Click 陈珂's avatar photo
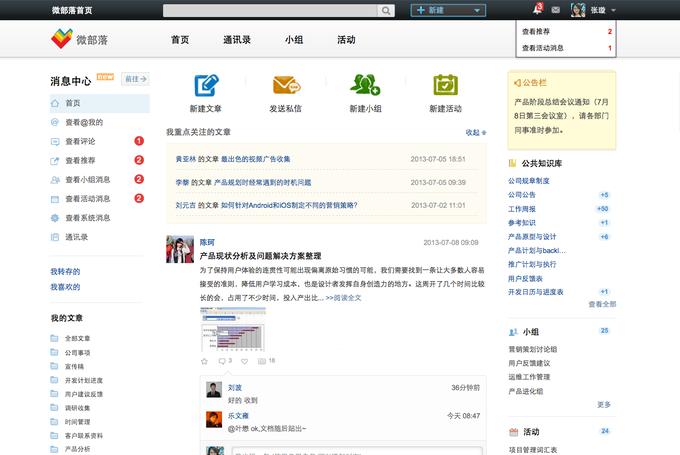The height and width of the screenshot is (455, 680). point(180,249)
